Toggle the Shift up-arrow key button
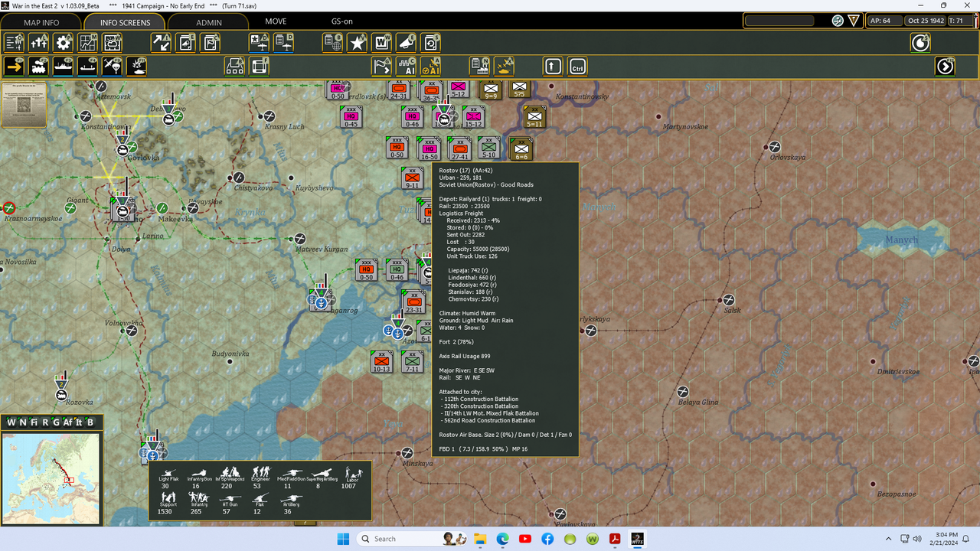Screen dimensions: 980x551 point(554,67)
